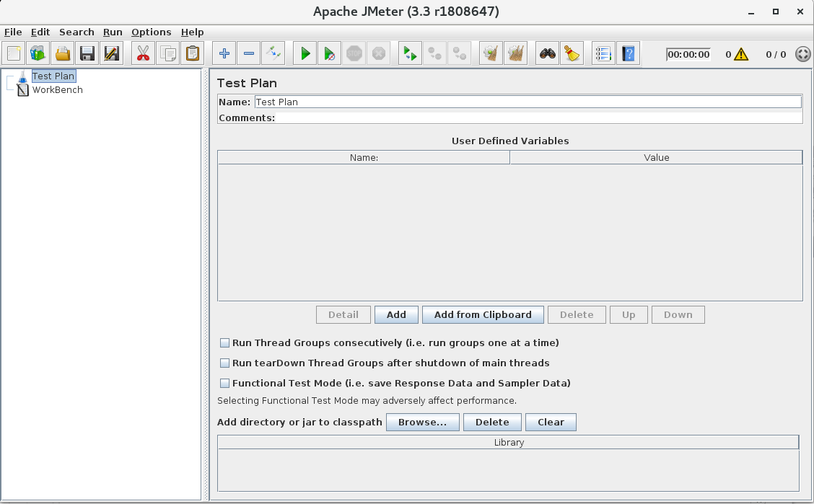This screenshot has width=814, height=504.
Task: Click the Name text field
Action: tap(528, 102)
